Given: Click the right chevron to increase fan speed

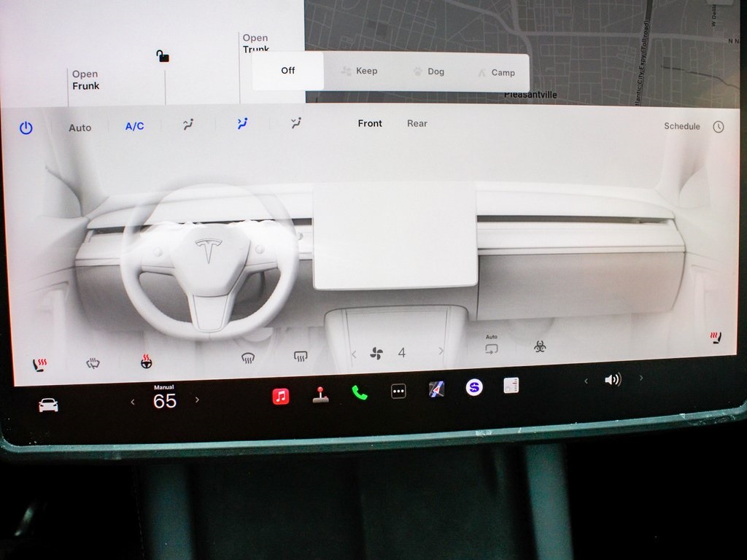Looking at the screenshot, I should point(441,351).
